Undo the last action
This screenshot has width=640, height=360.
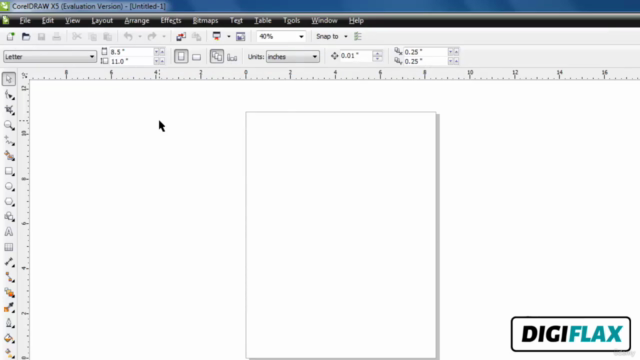128,37
